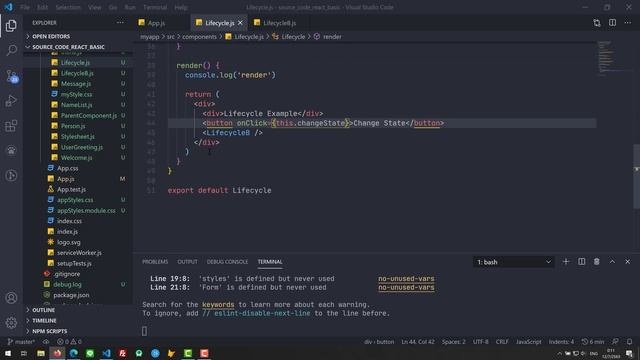Open Edge browser from taskbar
Viewport: 640px width, 360px height.
click(73, 353)
